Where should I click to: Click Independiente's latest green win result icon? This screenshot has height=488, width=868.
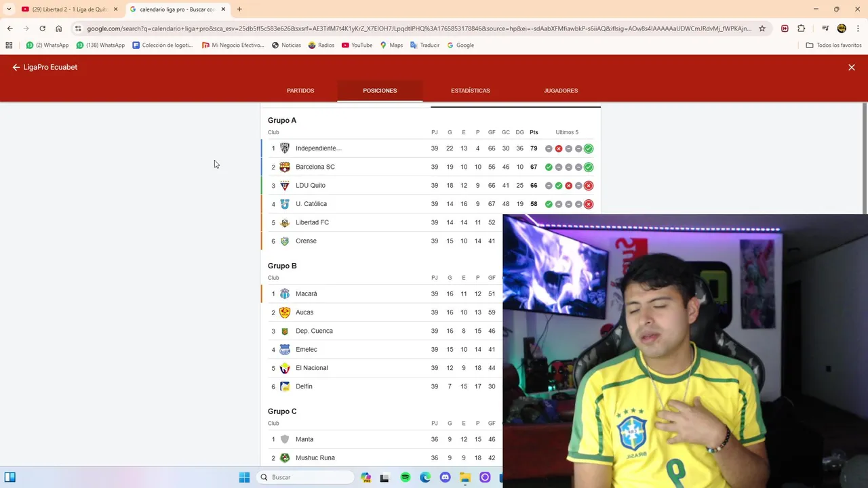[589, 148]
